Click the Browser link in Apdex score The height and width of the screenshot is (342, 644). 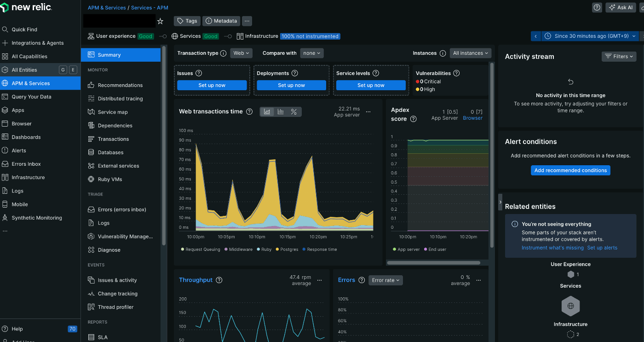(473, 118)
